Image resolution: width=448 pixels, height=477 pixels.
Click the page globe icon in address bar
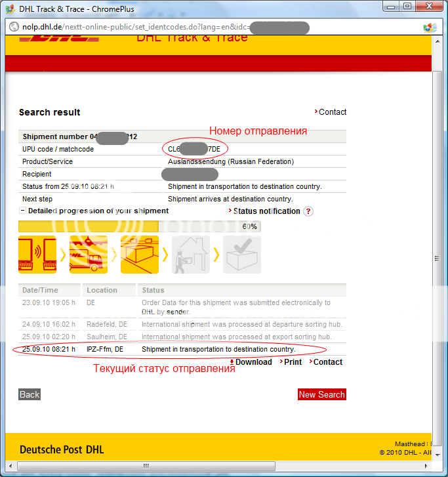pos(12,28)
